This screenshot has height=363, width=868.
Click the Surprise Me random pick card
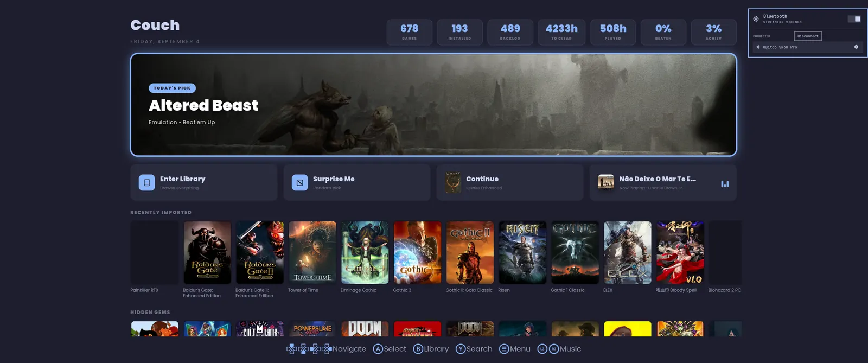click(x=357, y=183)
